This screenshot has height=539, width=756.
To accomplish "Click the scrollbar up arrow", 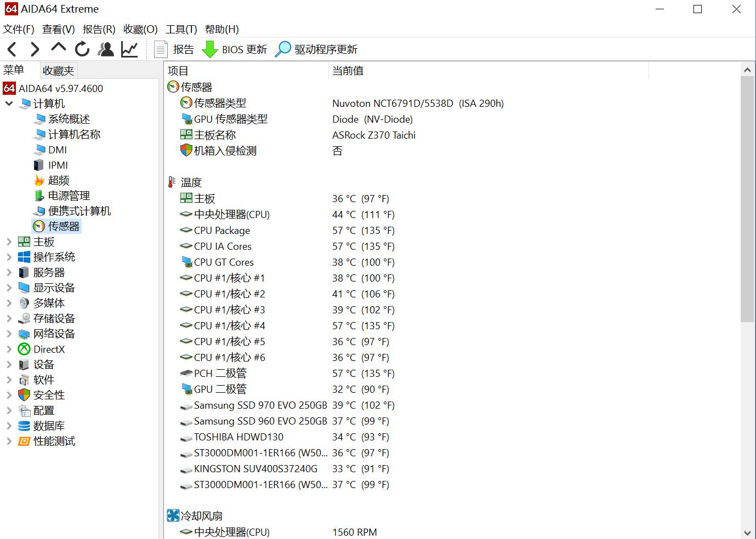I will (747, 70).
